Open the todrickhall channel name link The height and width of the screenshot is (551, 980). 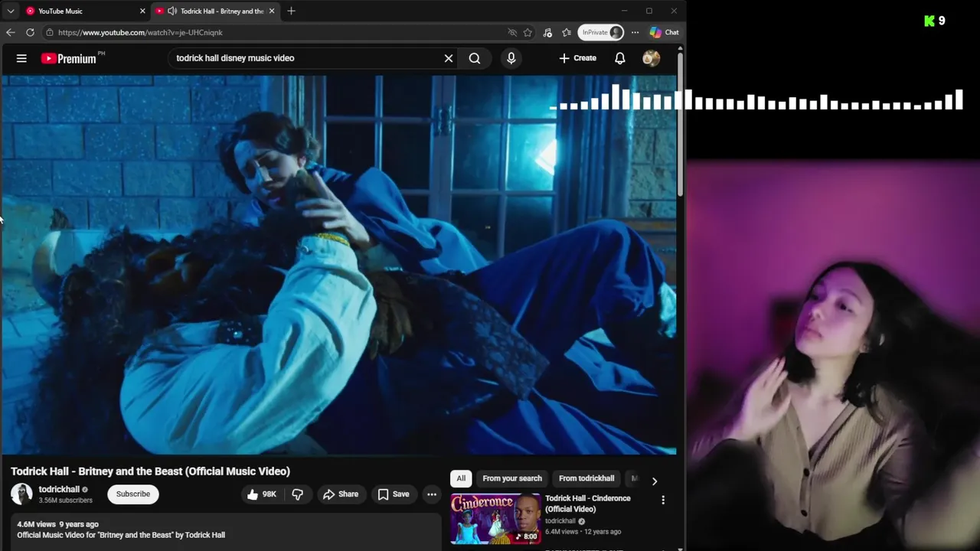point(59,489)
